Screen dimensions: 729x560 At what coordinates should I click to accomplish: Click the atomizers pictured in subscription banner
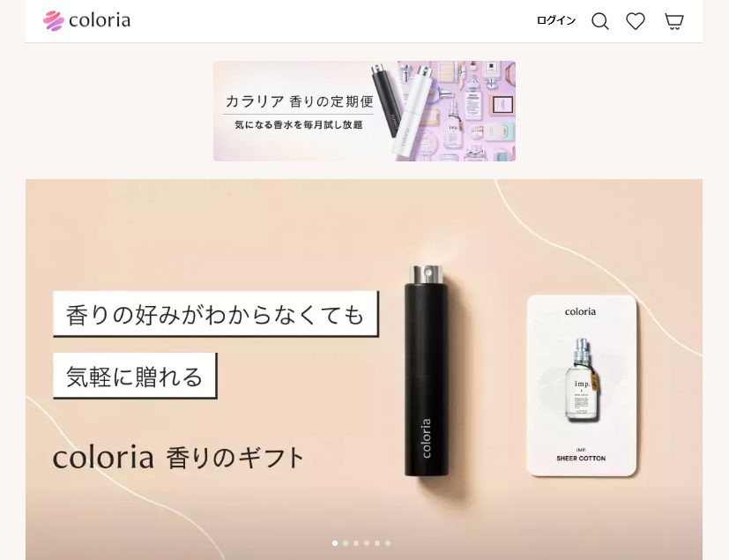pyautogui.click(x=403, y=109)
